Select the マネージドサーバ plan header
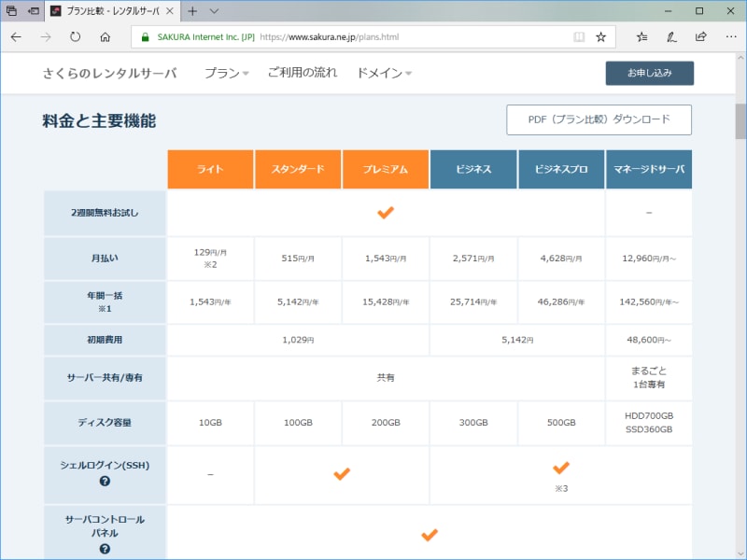 [649, 170]
